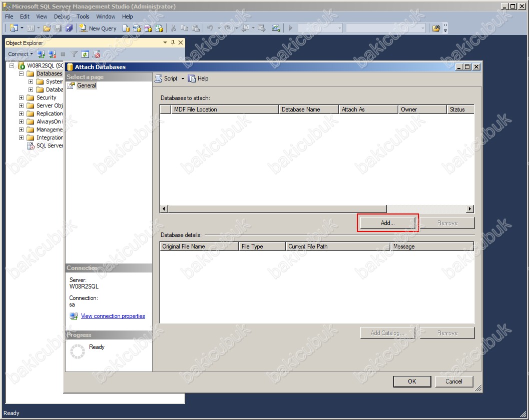529x420 pixels.
Task: Open the Edit menu
Action: coord(25,16)
